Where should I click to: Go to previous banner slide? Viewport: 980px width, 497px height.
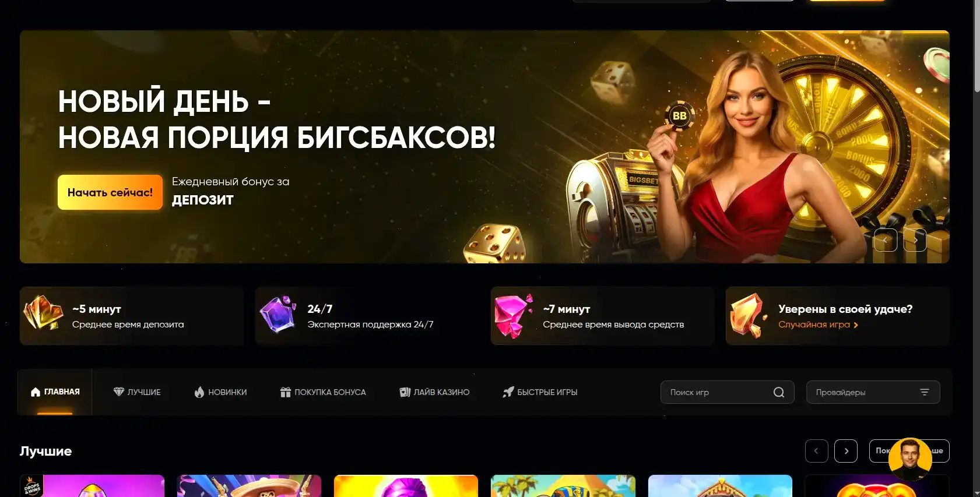point(886,240)
